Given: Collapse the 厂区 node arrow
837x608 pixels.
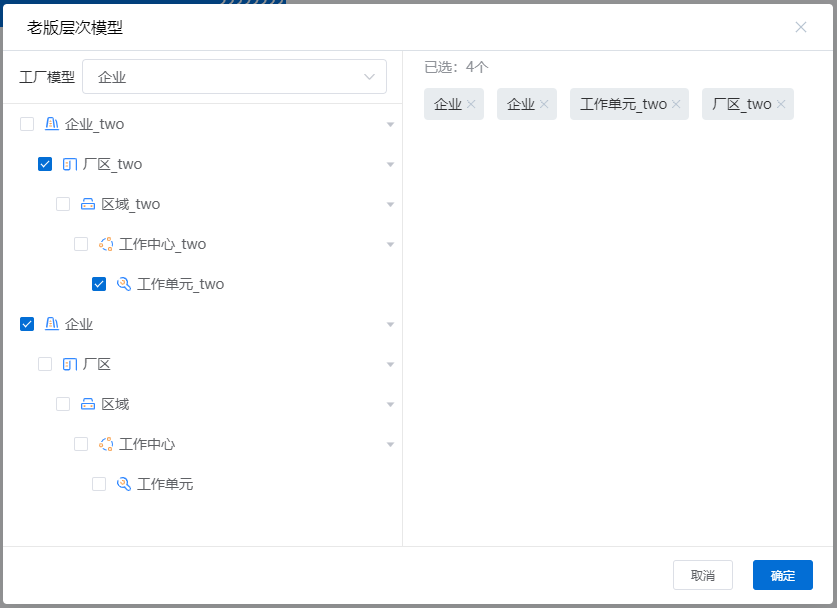Looking at the screenshot, I should click(x=390, y=365).
